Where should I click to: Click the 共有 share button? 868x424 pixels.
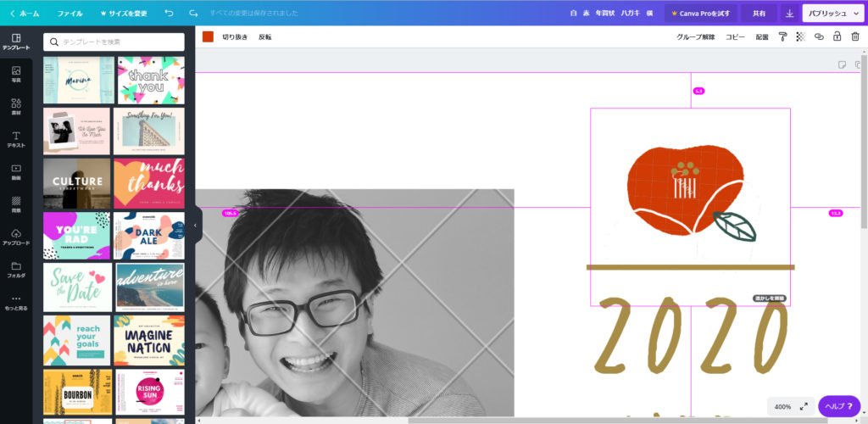coord(759,14)
